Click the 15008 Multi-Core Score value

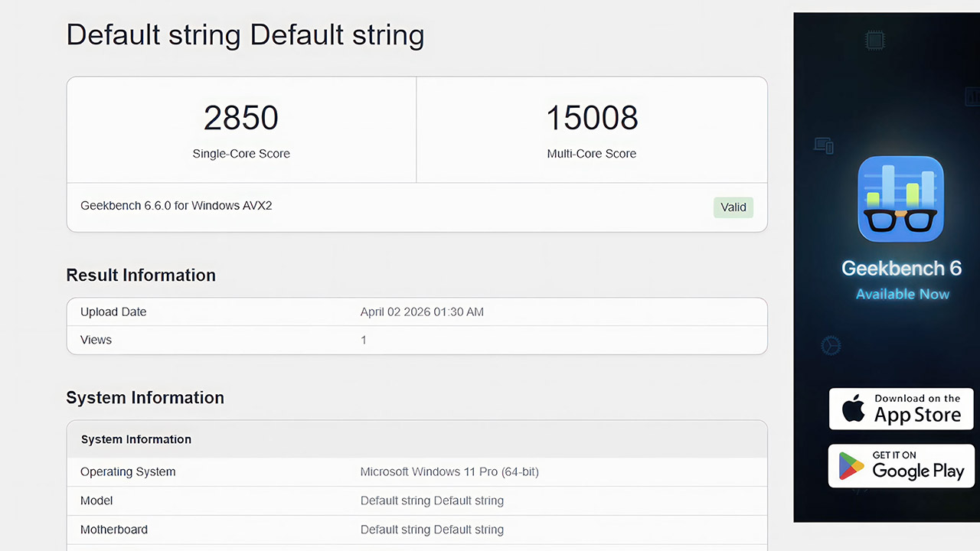(x=591, y=118)
